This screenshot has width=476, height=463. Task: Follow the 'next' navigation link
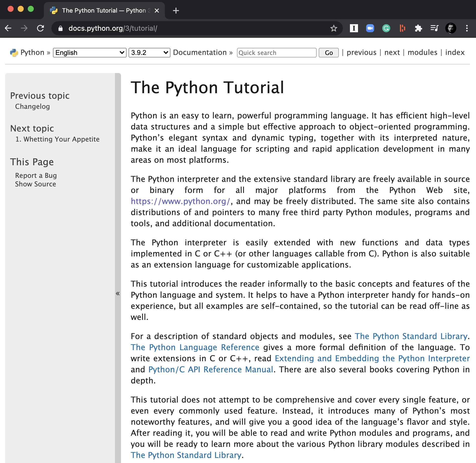tap(392, 52)
